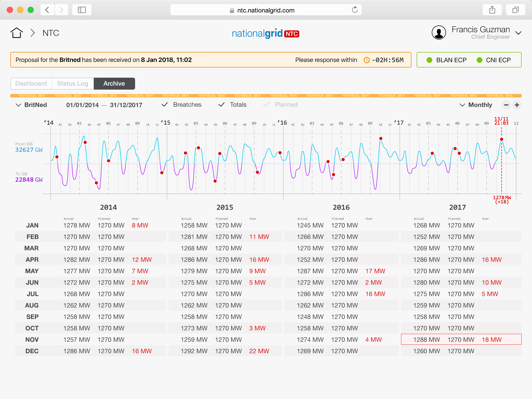Switch to the Dashboard tab
The image size is (532, 399).
click(31, 83)
